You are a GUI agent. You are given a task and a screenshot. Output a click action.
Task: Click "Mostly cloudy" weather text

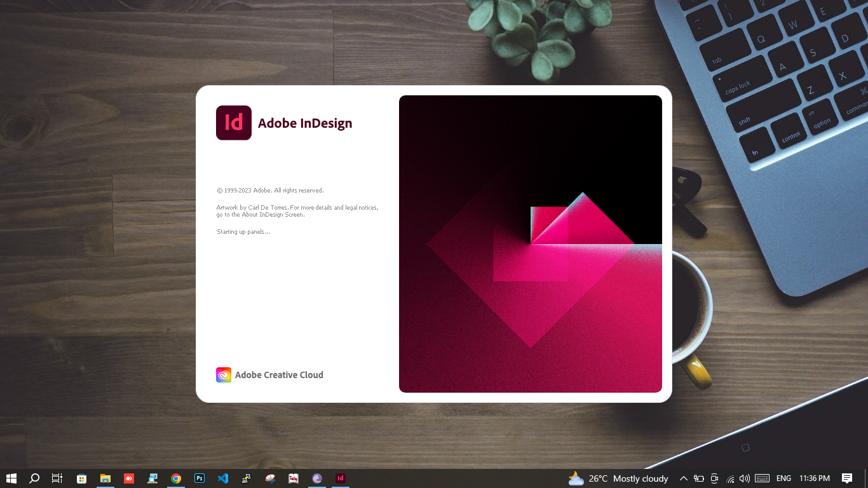click(x=641, y=478)
